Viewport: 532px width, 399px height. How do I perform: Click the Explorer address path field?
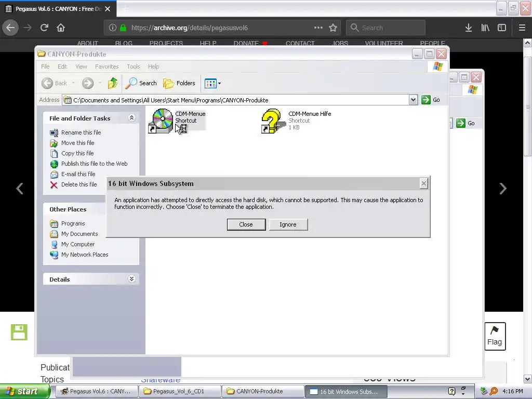236,100
